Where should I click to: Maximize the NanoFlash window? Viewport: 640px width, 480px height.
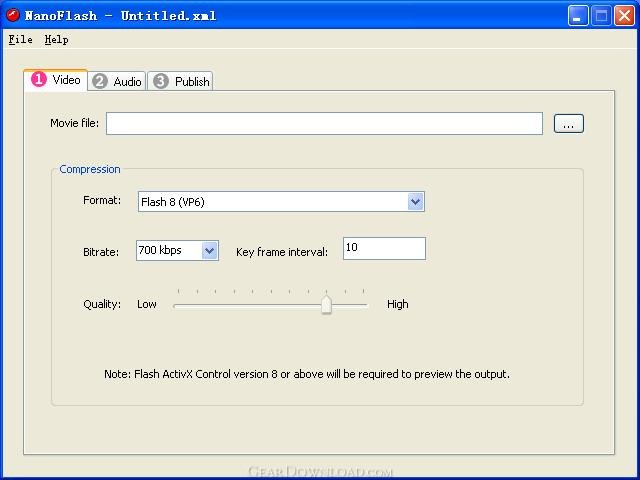point(601,15)
